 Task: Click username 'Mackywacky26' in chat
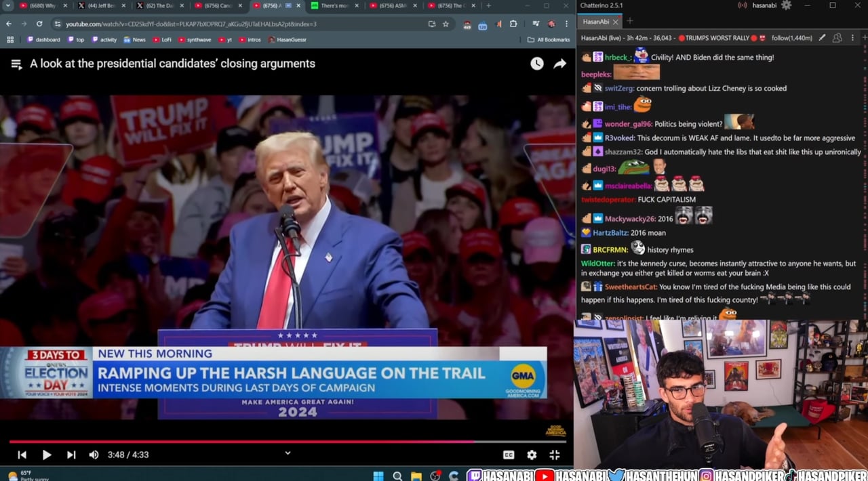pyautogui.click(x=630, y=219)
